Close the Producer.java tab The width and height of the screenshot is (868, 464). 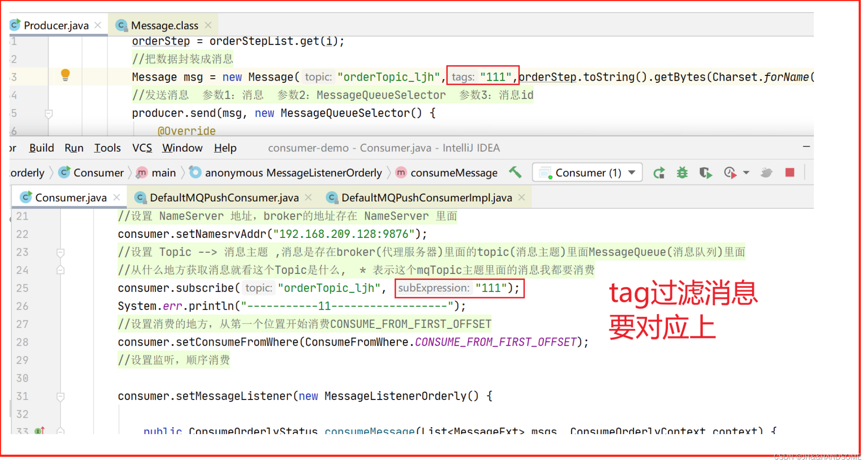[98, 25]
